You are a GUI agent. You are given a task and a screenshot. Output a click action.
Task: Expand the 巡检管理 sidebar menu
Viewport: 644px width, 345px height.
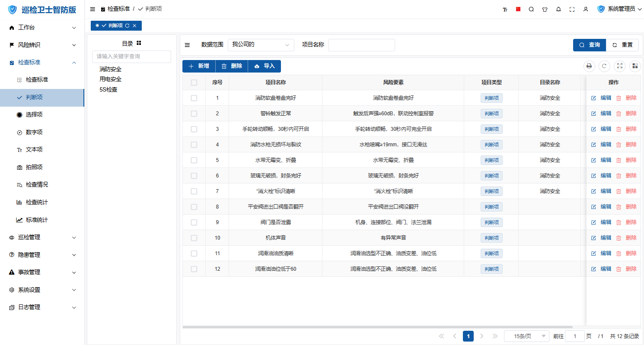click(42, 237)
